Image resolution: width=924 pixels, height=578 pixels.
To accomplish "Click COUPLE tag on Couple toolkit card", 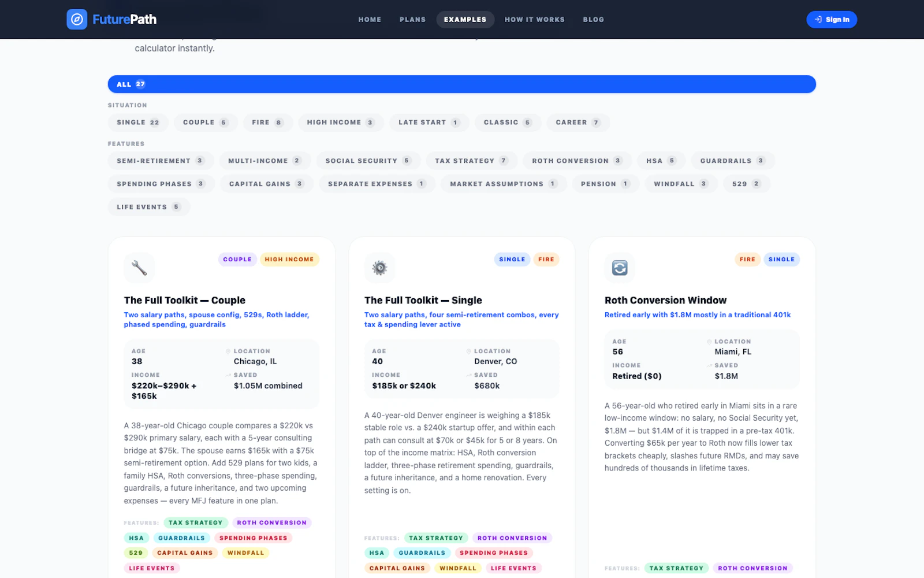I will click(x=237, y=260).
